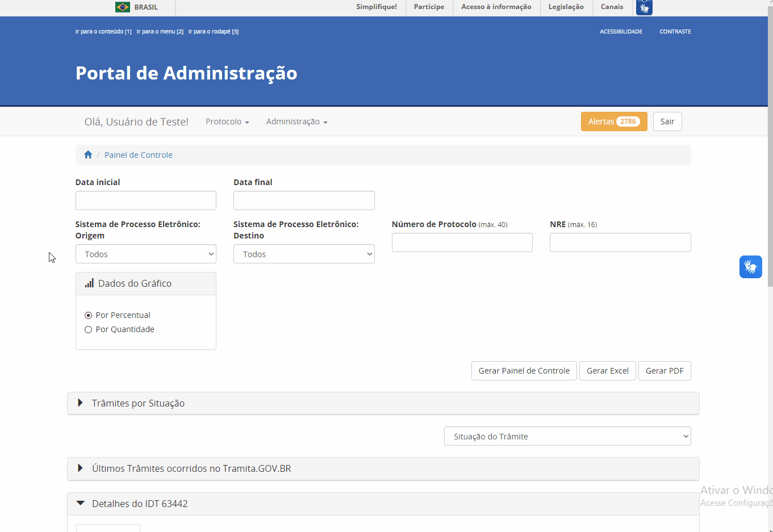Viewport: 773px width, 532px height.
Task: Expand the Trâmites por Situação section
Action: coord(383,403)
